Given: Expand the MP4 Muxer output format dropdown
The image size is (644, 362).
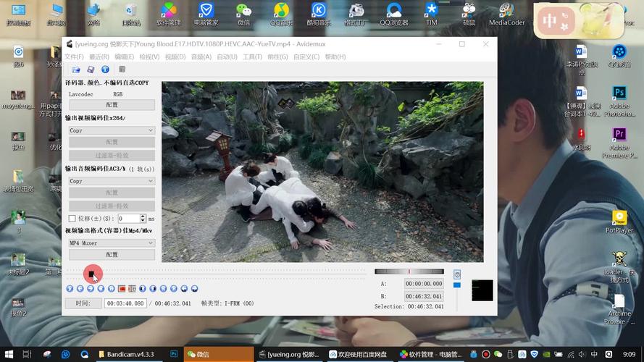Looking at the screenshot, I should [x=112, y=243].
